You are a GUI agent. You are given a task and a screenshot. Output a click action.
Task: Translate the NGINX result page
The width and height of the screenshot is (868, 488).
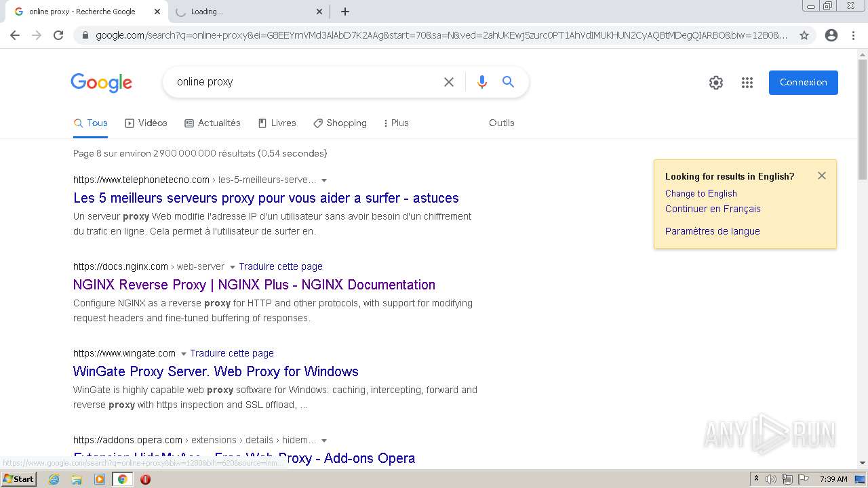tap(281, 266)
